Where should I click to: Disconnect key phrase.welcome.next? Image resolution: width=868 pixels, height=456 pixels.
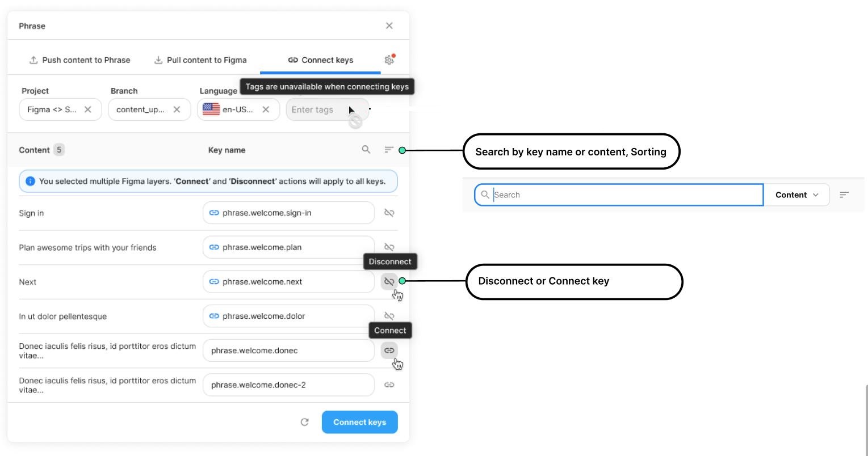coord(389,281)
